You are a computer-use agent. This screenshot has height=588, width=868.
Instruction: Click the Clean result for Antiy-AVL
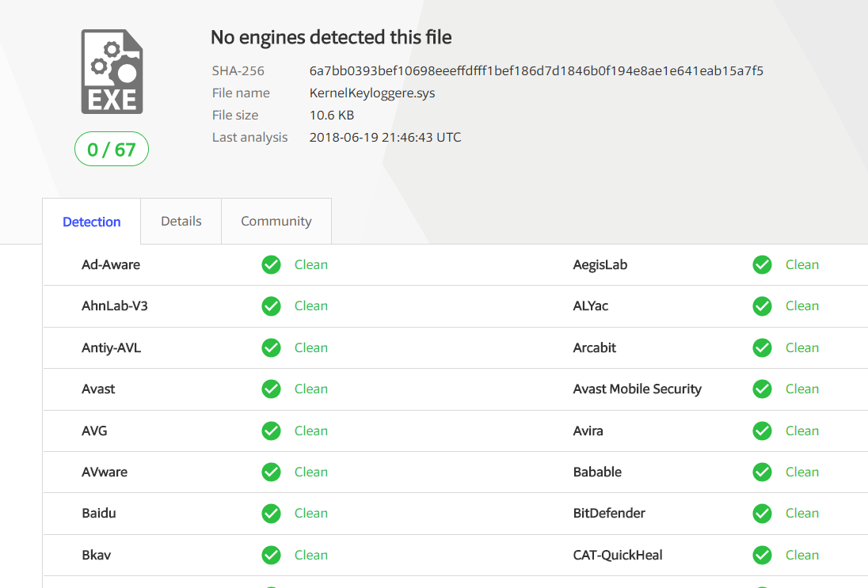311,348
